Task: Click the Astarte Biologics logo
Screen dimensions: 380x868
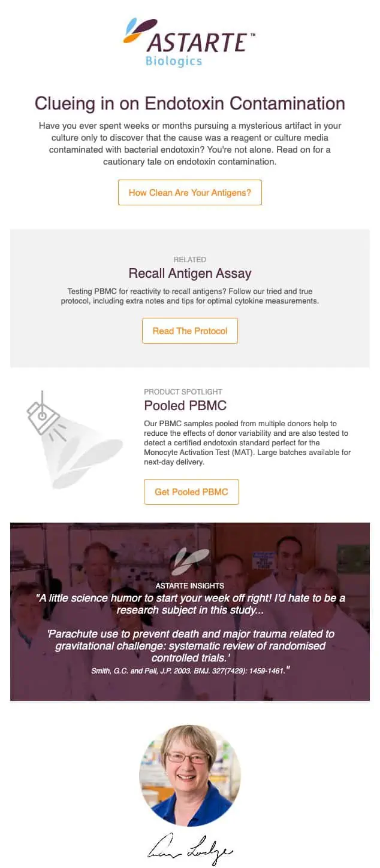Action: [189, 43]
